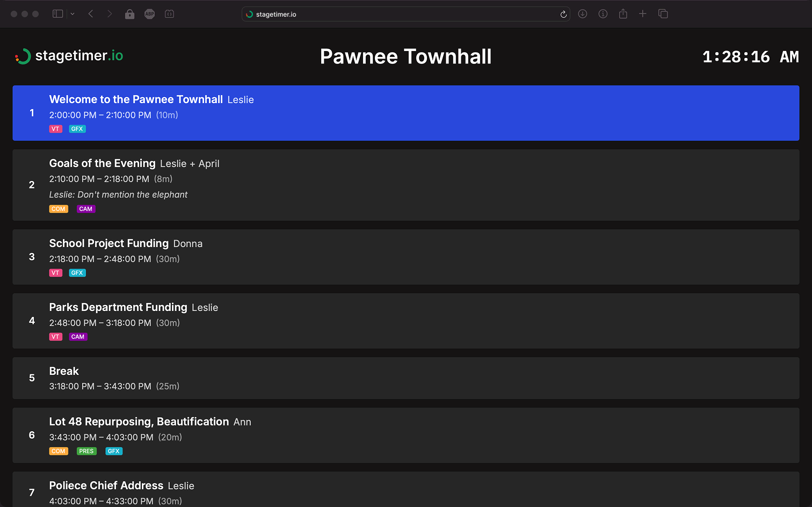Image resolution: width=812 pixels, height=507 pixels.
Task: Click the stagetimer.io address bar
Action: tap(403, 15)
